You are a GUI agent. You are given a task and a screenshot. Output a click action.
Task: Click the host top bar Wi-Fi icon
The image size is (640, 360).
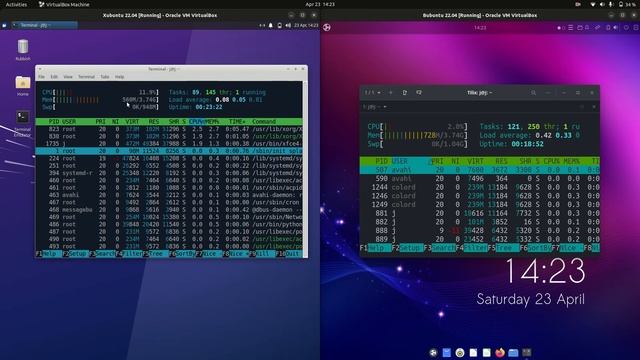coord(593,4)
